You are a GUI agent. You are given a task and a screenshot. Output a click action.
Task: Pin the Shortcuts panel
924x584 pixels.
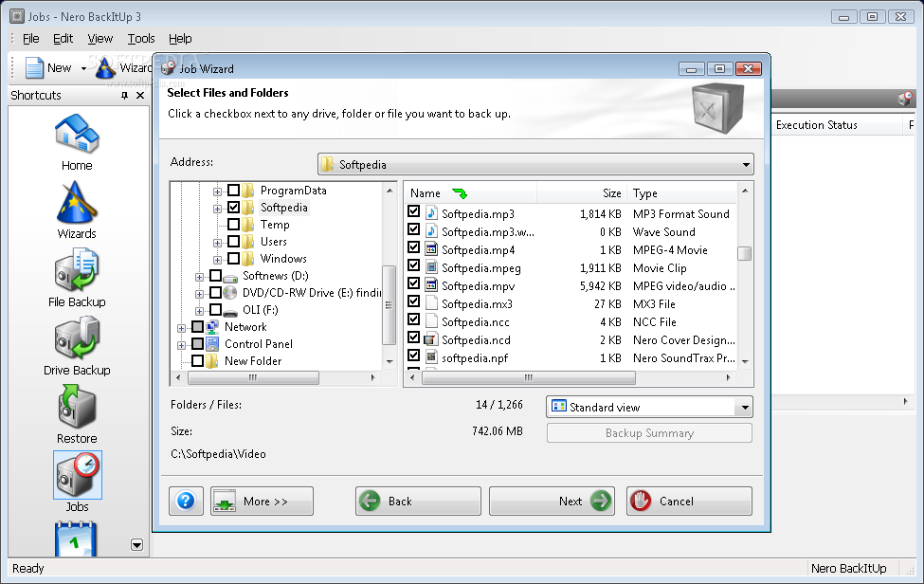point(124,95)
